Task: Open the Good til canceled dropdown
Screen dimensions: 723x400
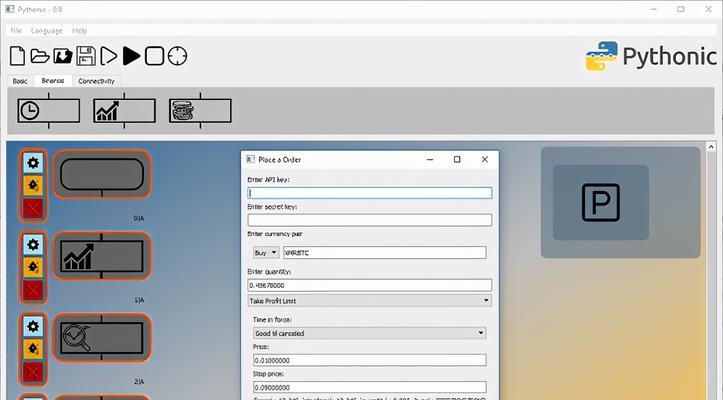Action: click(x=369, y=333)
